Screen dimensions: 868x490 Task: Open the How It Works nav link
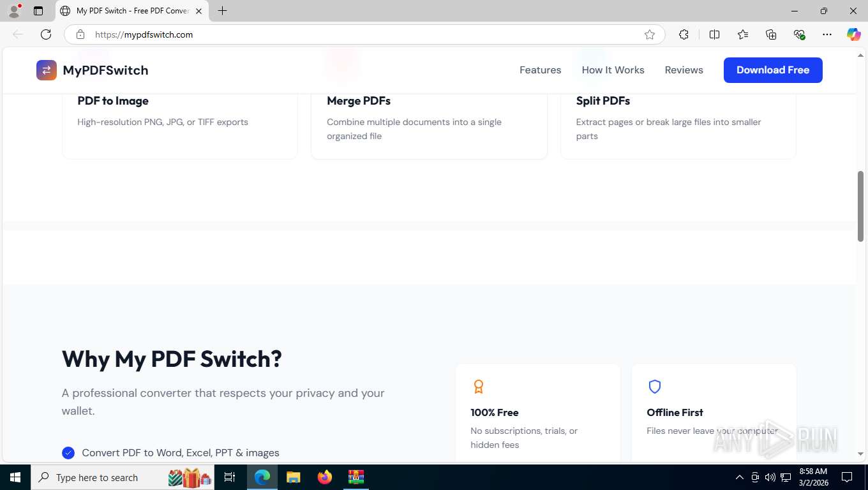pos(613,70)
